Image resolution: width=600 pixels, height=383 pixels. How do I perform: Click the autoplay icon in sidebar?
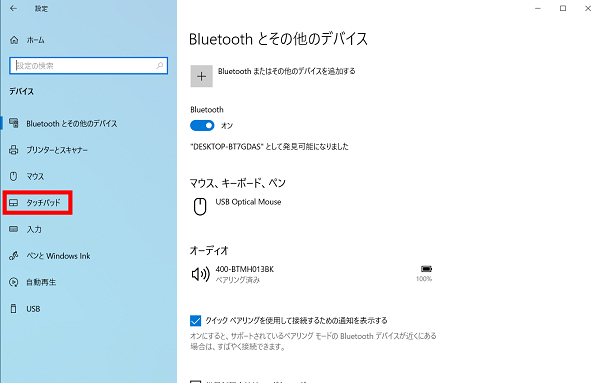pos(14,282)
